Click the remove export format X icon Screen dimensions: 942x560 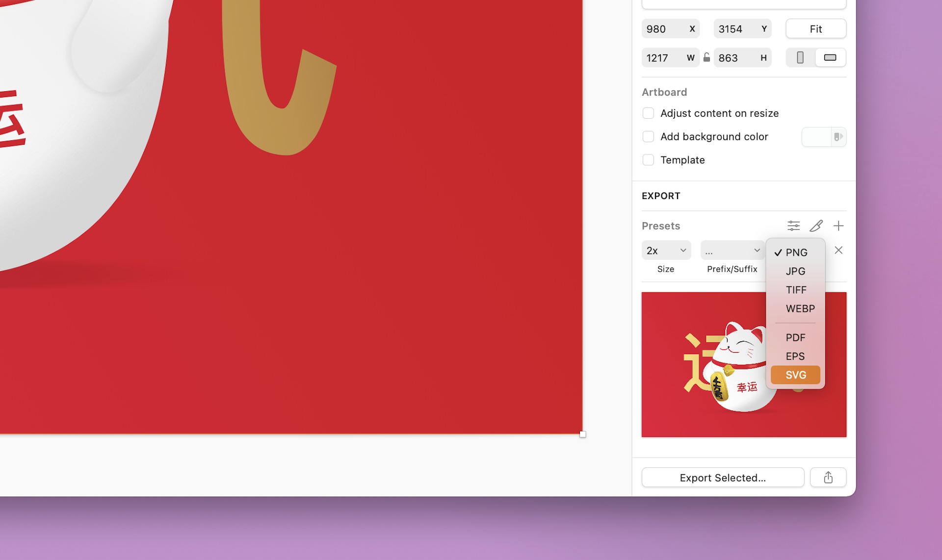tap(838, 249)
